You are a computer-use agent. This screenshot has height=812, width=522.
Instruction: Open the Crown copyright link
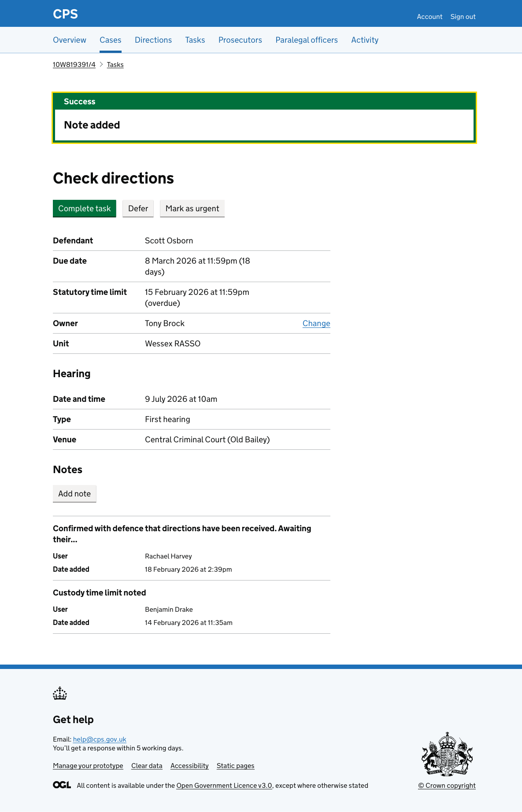447,786
